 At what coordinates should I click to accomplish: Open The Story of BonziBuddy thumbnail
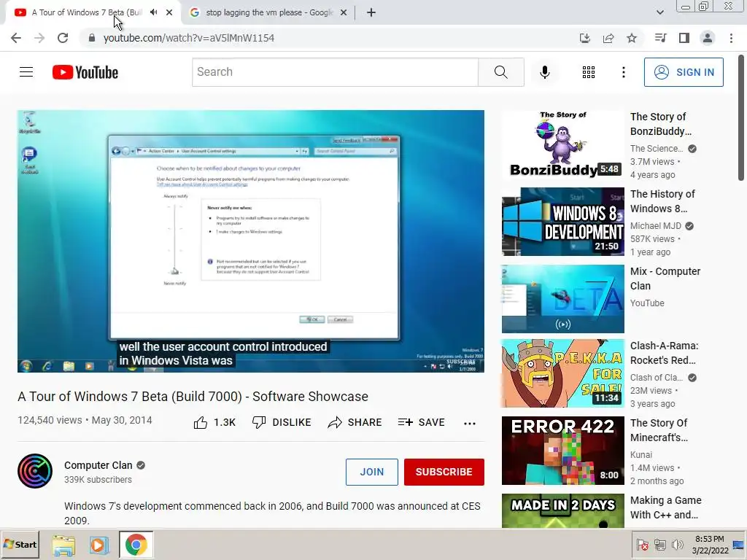(562, 144)
